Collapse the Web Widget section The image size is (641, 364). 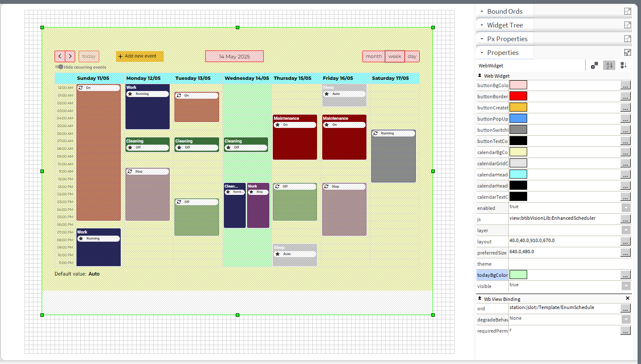point(479,76)
